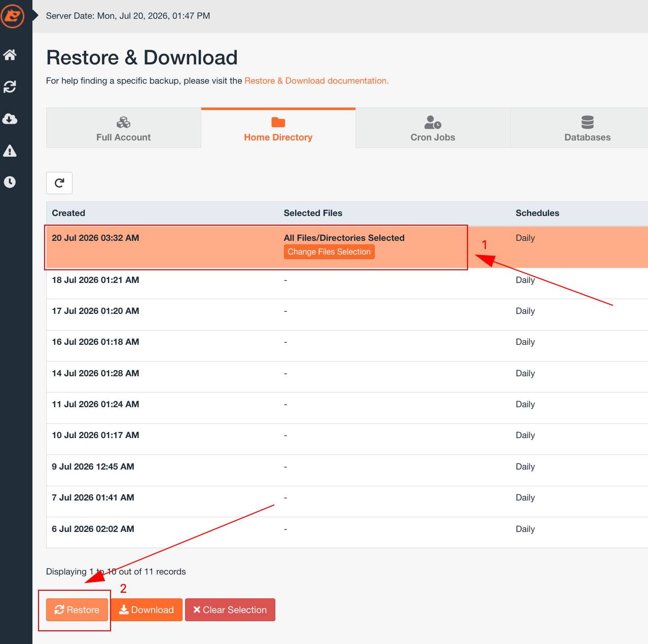The height and width of the screenshot is (644, 648).
Task: Select backup 14 Jul 2026 01:28 AM
Action: coord(347,377)
